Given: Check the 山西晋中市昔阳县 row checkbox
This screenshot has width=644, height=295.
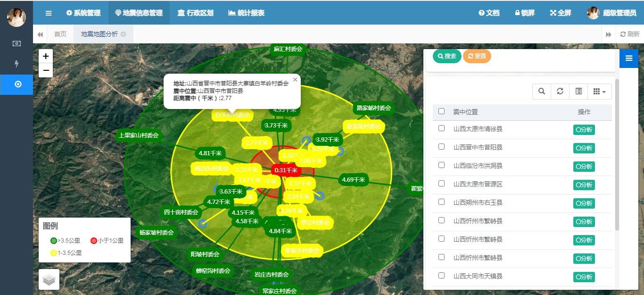Looking at the screenshot, I should click(441, 147).
